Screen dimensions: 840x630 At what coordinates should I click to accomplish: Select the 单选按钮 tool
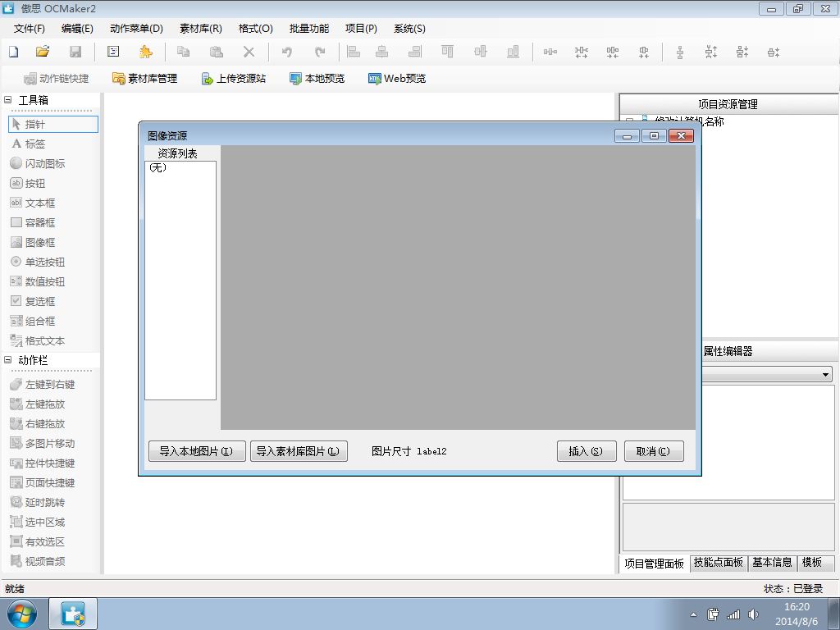[38, 262]
